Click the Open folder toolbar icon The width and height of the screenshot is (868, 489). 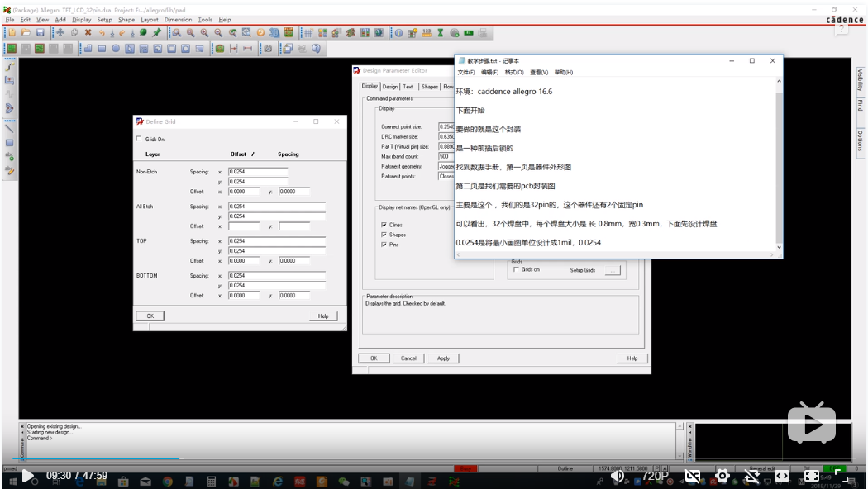(x=26, y=33)
